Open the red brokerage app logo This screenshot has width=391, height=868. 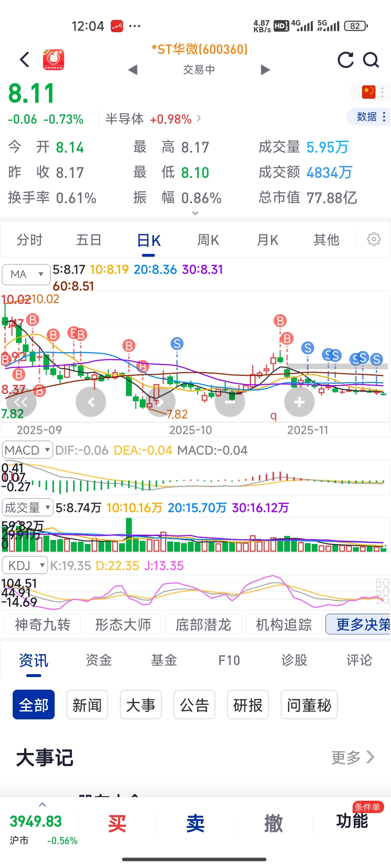tap(54, 59)
